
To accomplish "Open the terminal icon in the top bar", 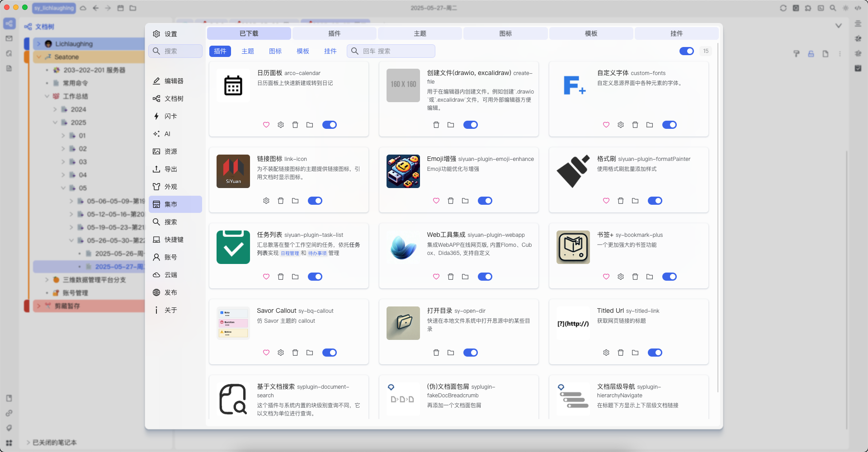I will point(821,8).
